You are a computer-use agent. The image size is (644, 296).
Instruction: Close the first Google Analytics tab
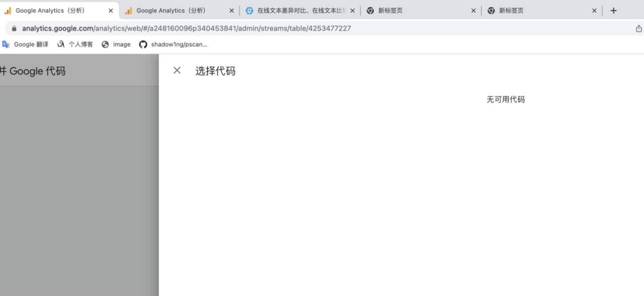tap(111, 11)
